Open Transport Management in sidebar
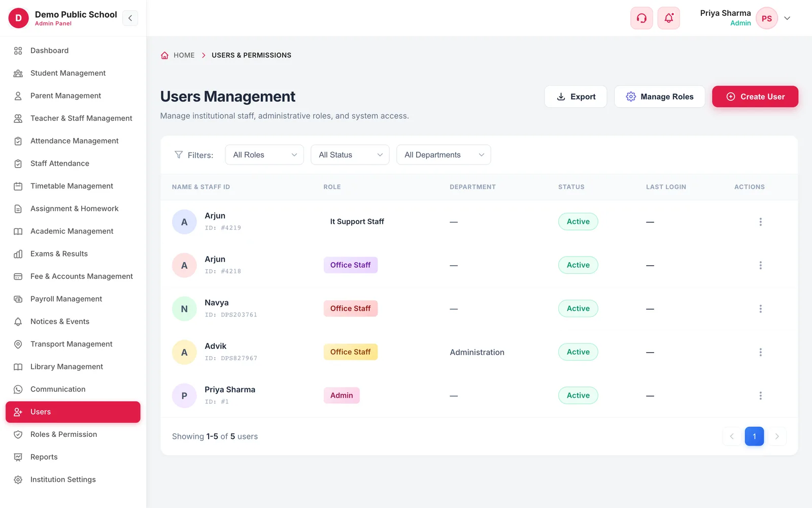The image size is (812, 508). pos(73,344)
